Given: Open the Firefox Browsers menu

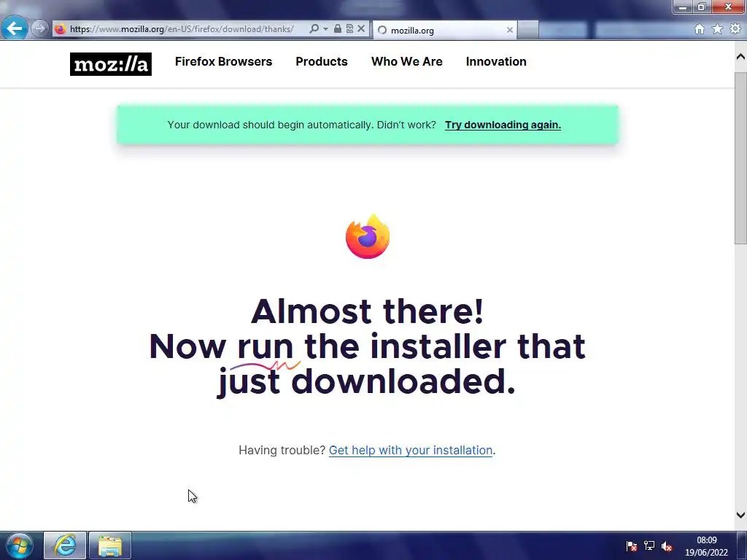Looking at the screenshot, I should pyautogui.click(x=223, y=61).
